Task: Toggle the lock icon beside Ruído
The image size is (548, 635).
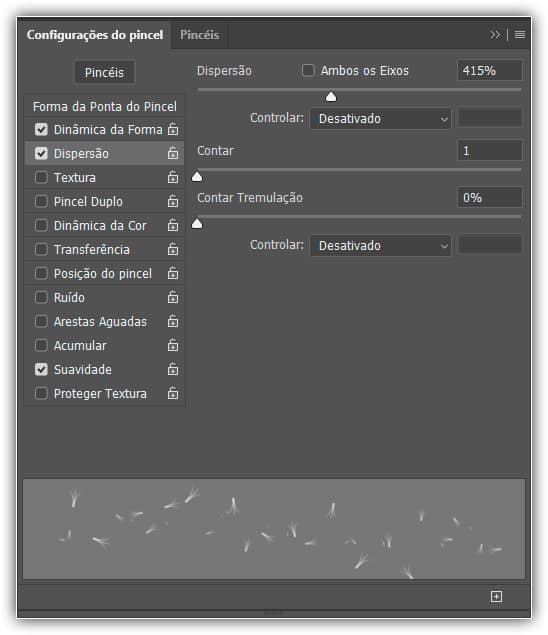Action: coord(173,297)
